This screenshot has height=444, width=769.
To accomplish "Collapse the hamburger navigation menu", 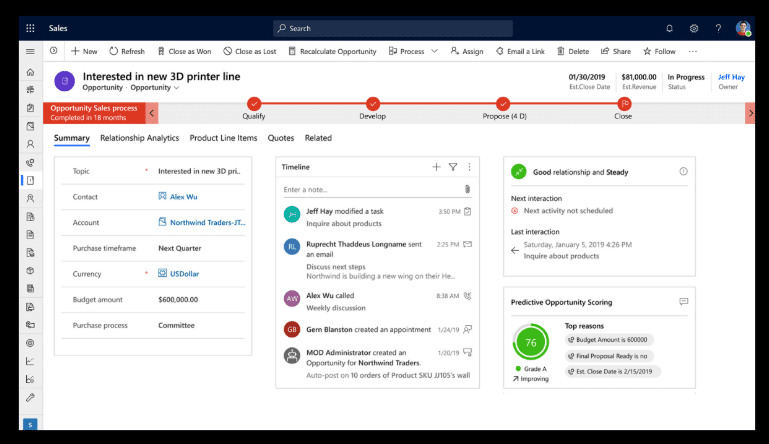I will point(30,51).
